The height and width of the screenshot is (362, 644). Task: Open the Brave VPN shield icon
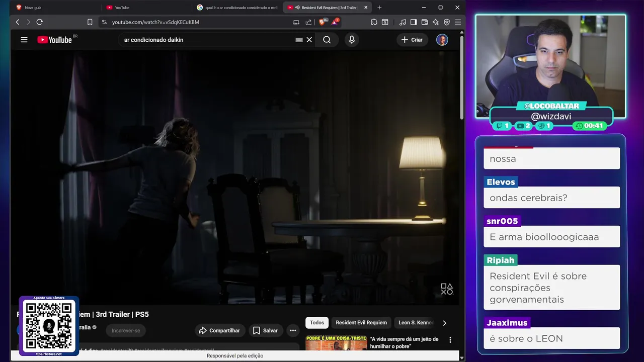(447, 22)
